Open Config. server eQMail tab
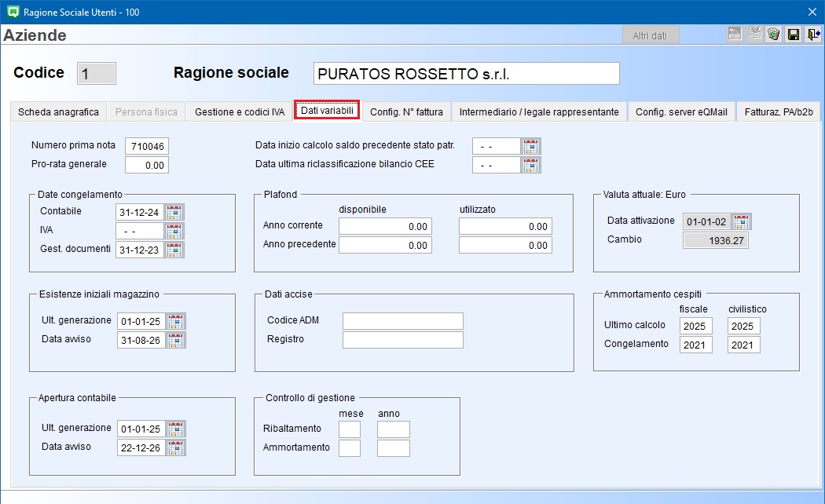The width and height of the screenshot is (825, 504). click(681, 112)
